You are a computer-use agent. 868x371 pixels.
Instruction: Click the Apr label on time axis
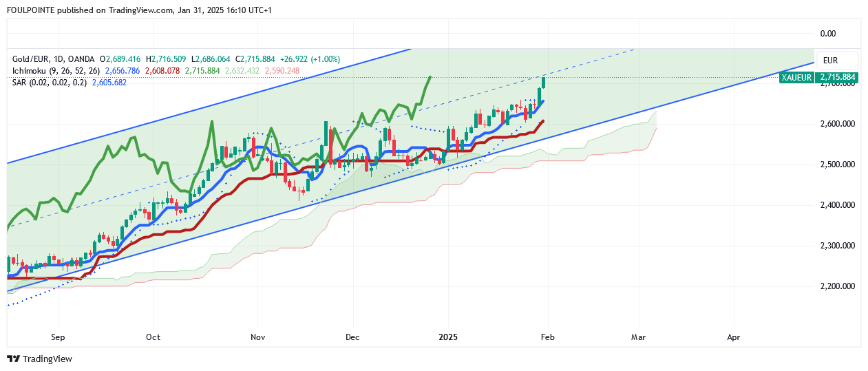pos(734,337)
